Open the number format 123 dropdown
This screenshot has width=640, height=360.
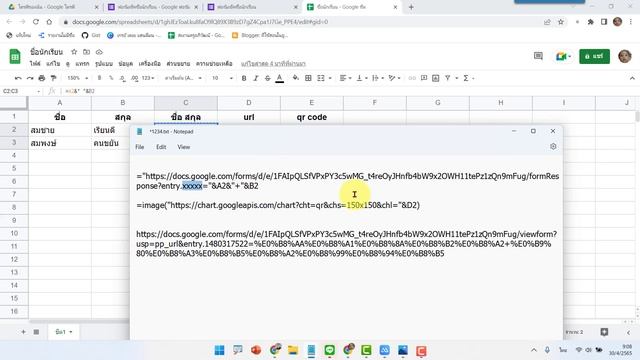pos(148,78)
